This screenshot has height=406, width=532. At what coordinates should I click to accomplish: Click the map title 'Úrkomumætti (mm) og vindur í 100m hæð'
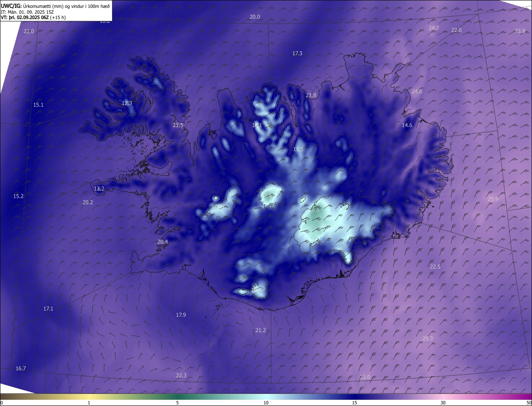[x=66, y=6]
